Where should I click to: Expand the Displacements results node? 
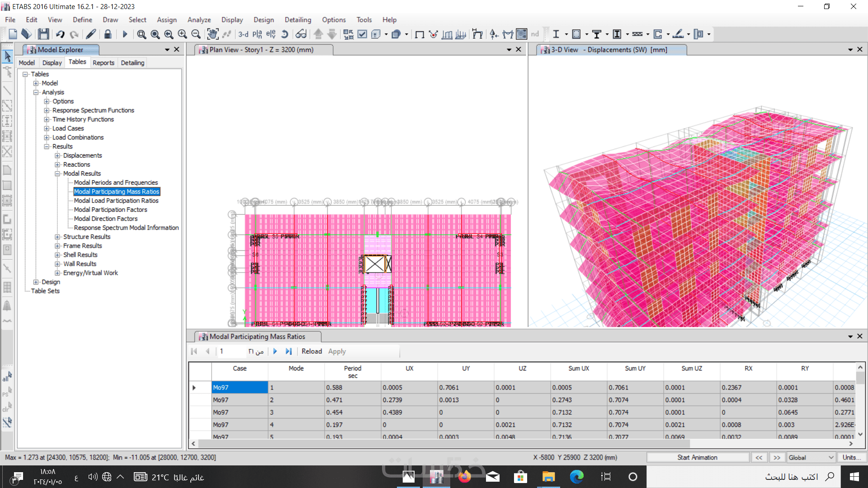[x=57, y=155]
